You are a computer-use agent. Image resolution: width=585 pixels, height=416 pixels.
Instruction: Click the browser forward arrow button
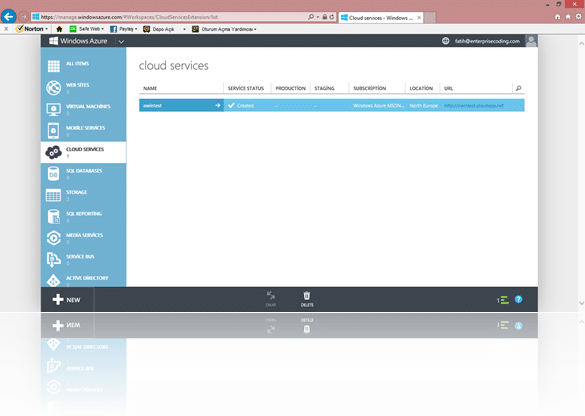(x=24, y=17)
